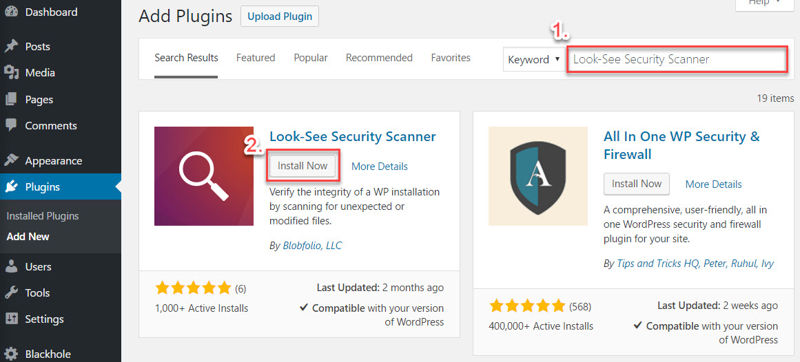
Task: Open the Keyword search type dropdown
Action: 534,60
